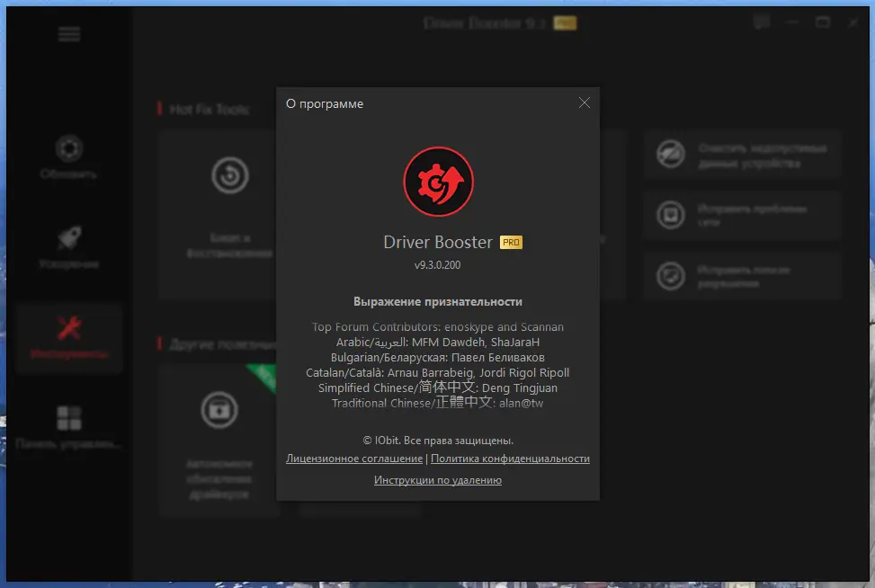Open the feedback chat icon in title bar

(x=761, y=22)
